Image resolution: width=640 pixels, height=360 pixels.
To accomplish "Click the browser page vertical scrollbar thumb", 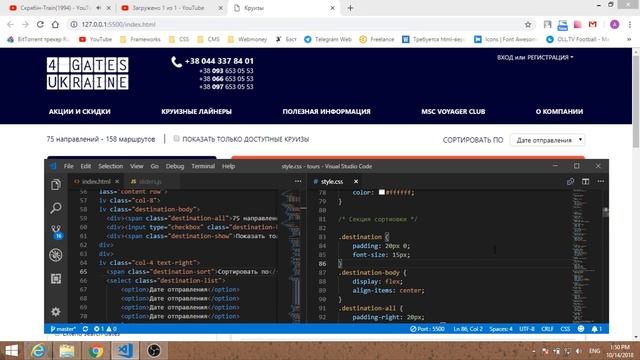I will [x=636, y=102].
